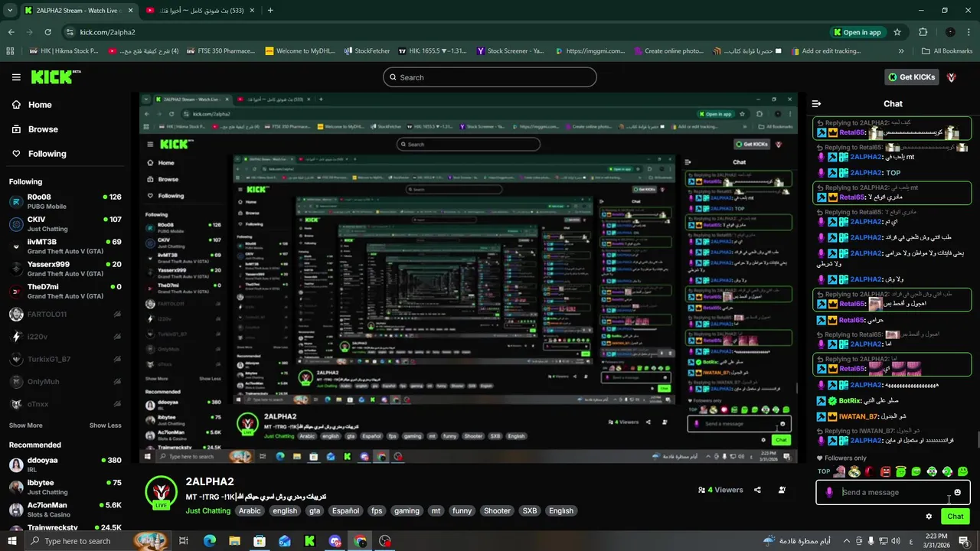Insert the Real Madrid crest emote

point(854,471)
